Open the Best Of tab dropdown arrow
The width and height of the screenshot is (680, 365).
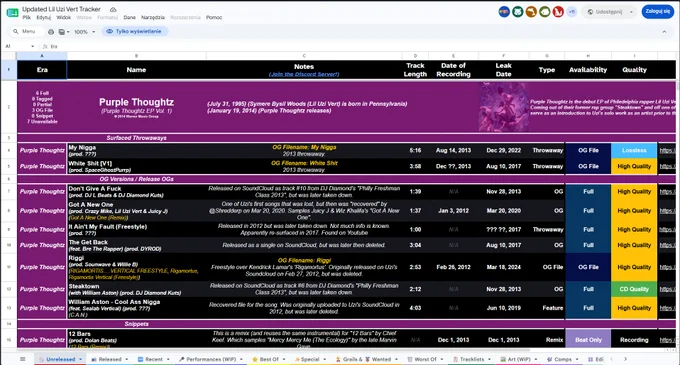284,359
